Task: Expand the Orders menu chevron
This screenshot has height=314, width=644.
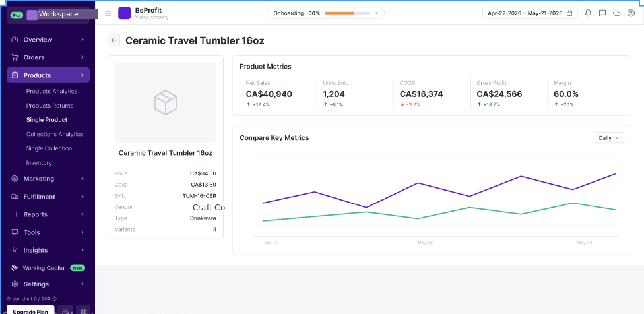Action: 82,57
